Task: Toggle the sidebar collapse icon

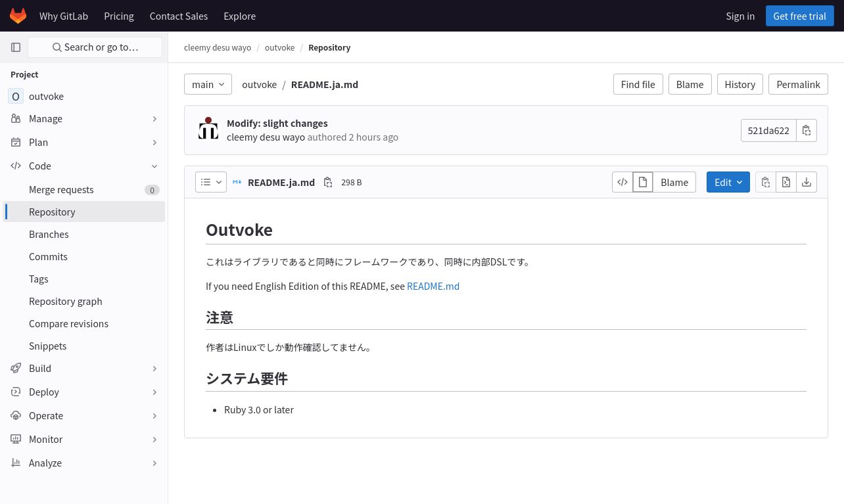Action: (16, 47)
